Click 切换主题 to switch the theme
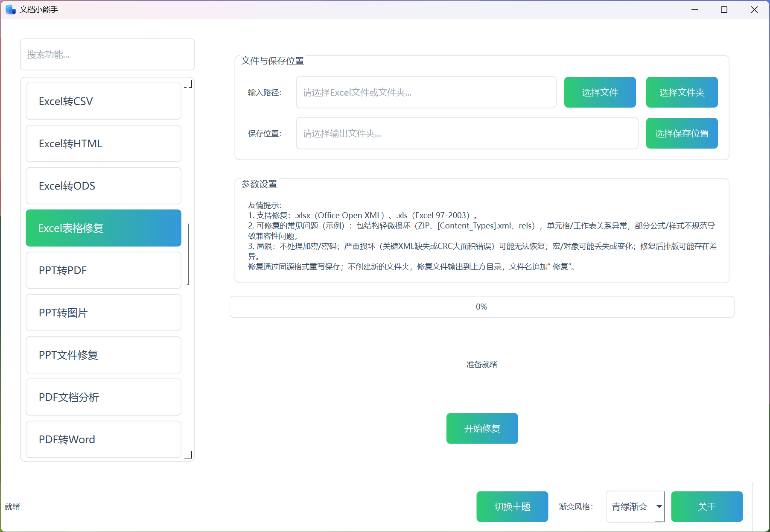This screenshot has width=770, height=532. [512, 506]
